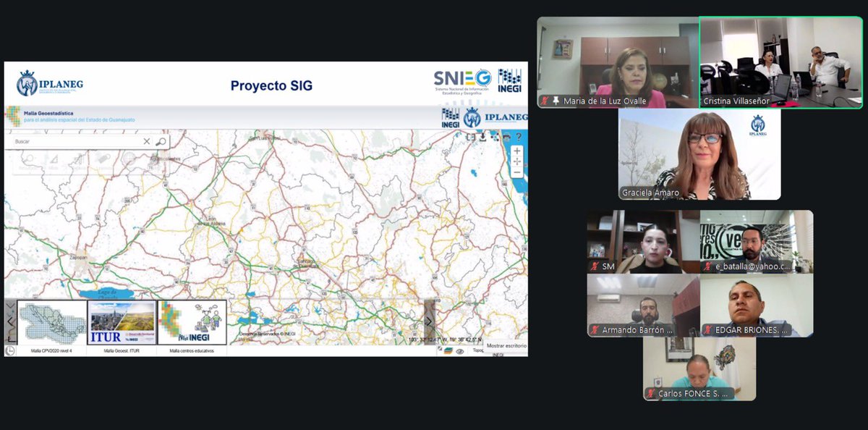This screenshot has width=868, height=430.
Task: Select SM participant video tile
Action: click(643, 242)
